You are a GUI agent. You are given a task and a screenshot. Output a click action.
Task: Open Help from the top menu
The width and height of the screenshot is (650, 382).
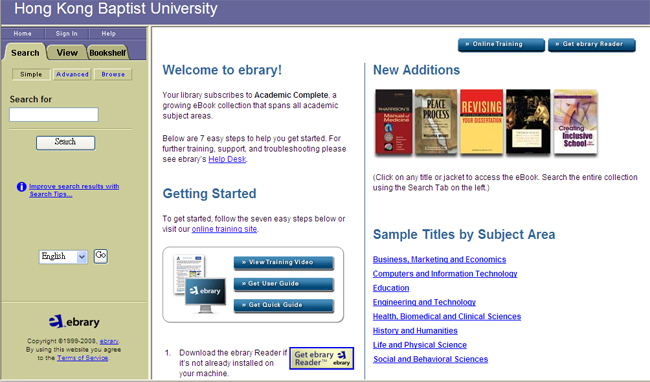point(109,34)
